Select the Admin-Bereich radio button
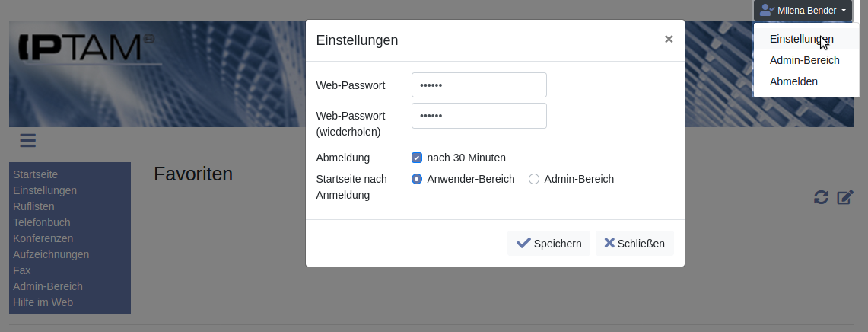868x332 pixels. click(x=534, y=179)
